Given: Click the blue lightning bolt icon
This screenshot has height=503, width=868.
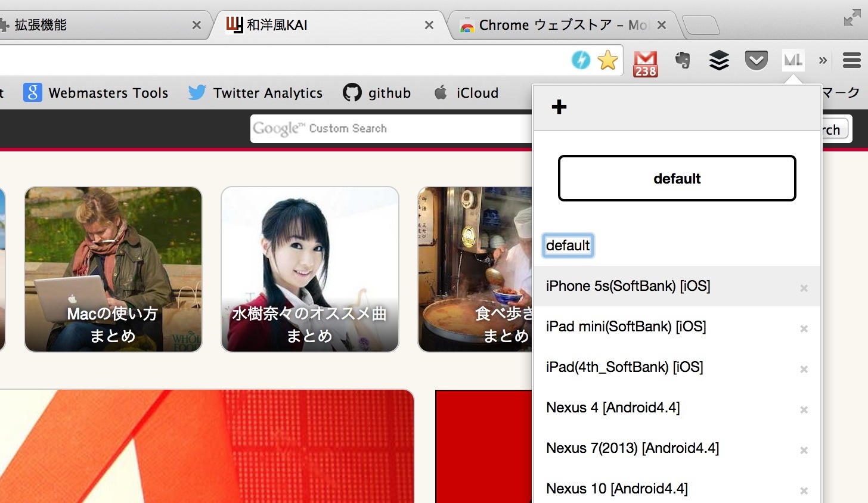Looking at the screenshot, I should pos(581,60).
